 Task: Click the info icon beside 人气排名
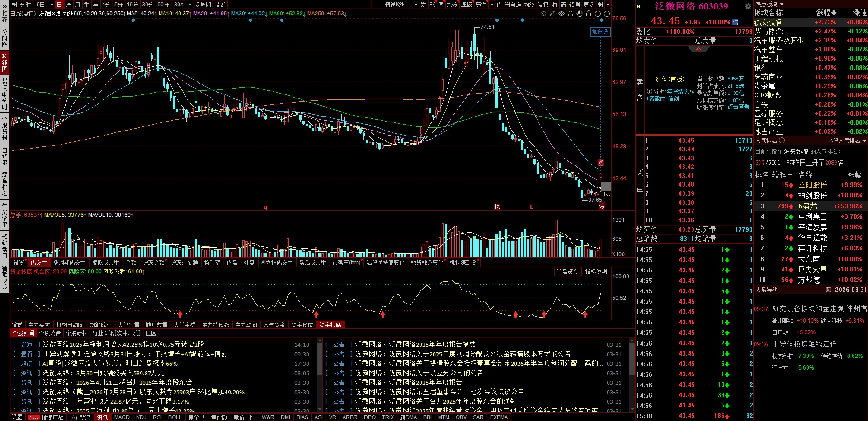782,140
